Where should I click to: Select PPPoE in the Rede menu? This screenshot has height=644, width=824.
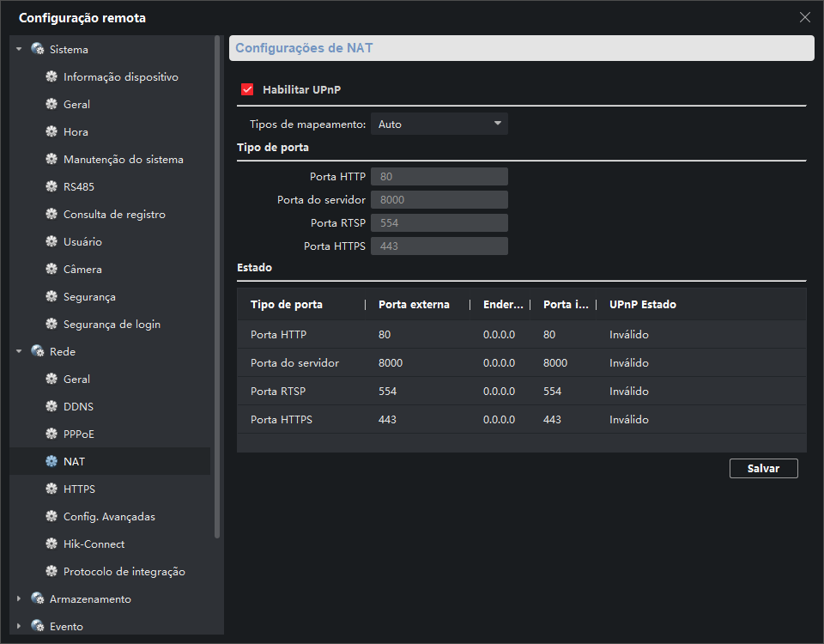[78, 434]
